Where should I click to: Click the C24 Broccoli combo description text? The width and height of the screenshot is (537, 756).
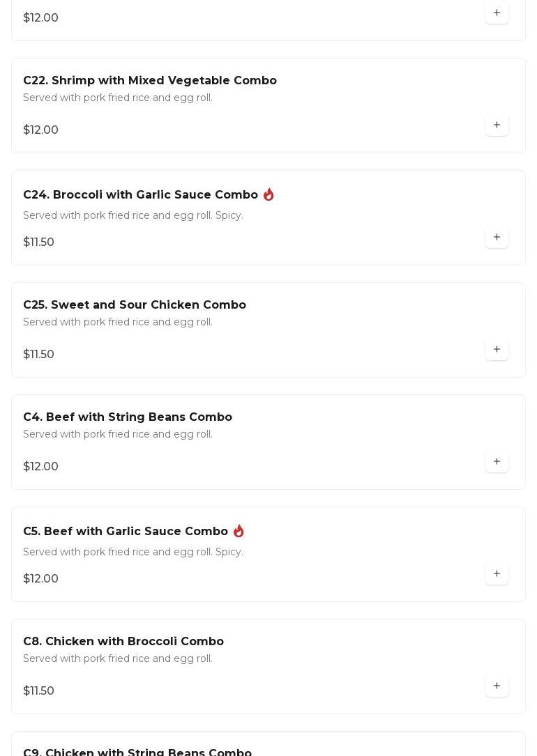133,216
